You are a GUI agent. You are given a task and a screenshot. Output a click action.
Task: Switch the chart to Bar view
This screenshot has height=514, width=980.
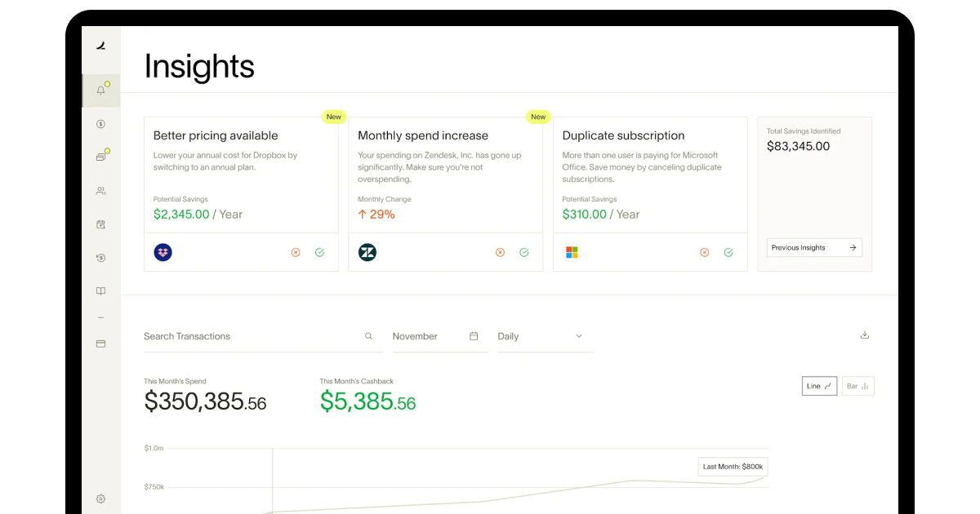[857, 386]
